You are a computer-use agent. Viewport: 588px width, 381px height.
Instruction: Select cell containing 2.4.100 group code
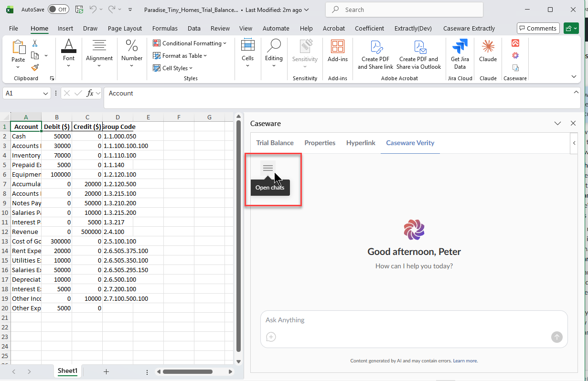point(118,232)
